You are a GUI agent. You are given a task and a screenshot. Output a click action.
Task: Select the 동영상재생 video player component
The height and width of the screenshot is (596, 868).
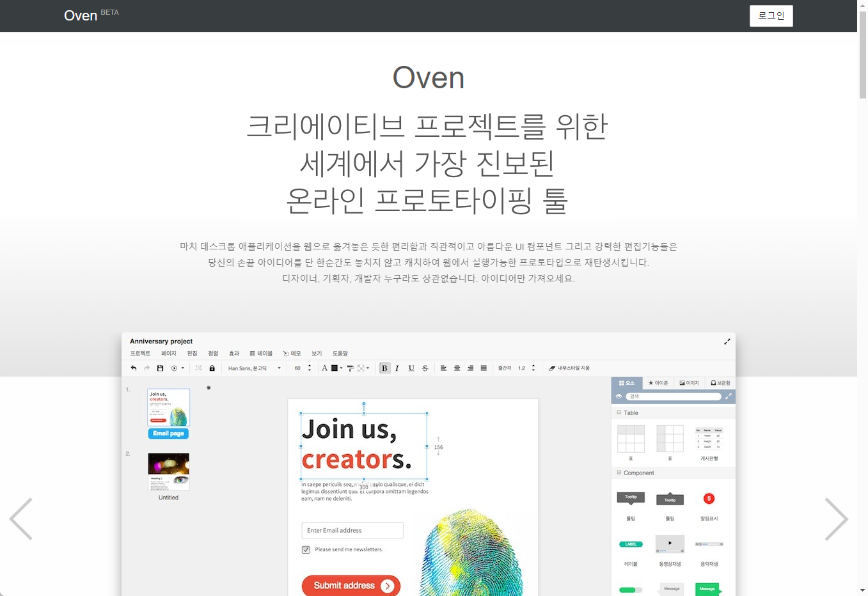pos(670,544)
